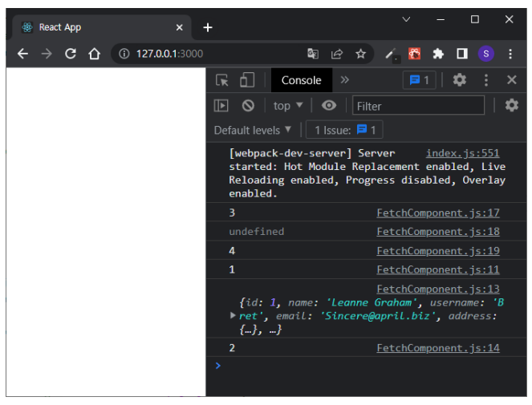
Task: Open the Chrome three-dot menu
Action: [510, 54]
